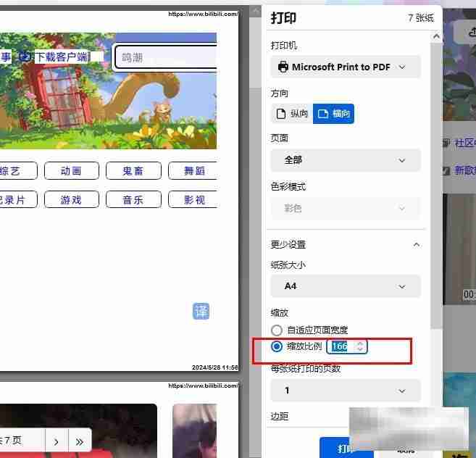The height and width of the screenshot is (458, 476).
Task: Select landscape orientation (横向)
Action: [x=333, y=114]
